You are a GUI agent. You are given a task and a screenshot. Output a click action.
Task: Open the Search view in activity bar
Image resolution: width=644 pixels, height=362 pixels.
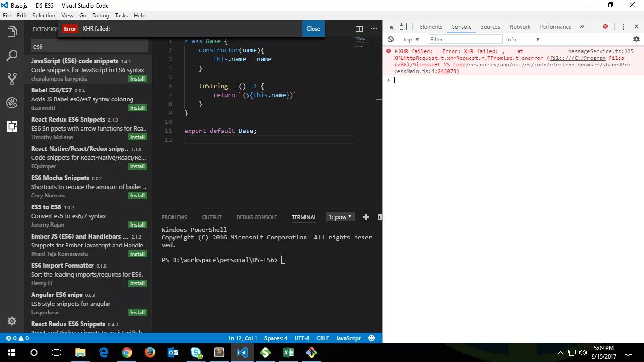coord(12,56)
